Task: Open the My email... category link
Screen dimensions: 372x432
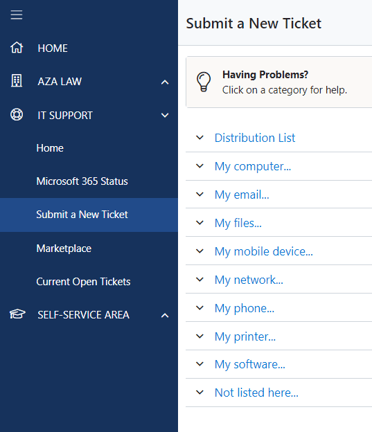Action: 242,195
